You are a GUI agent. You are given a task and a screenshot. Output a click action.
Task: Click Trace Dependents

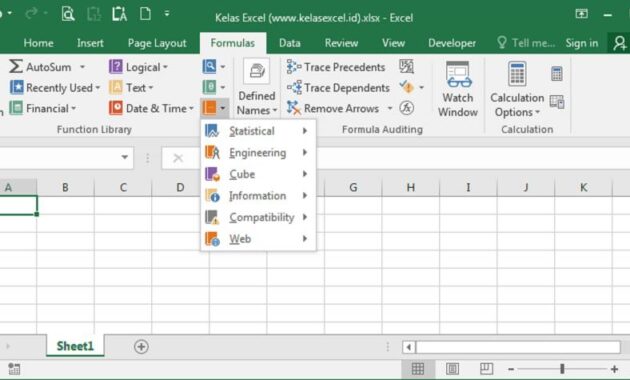click(x=338, y=88)
